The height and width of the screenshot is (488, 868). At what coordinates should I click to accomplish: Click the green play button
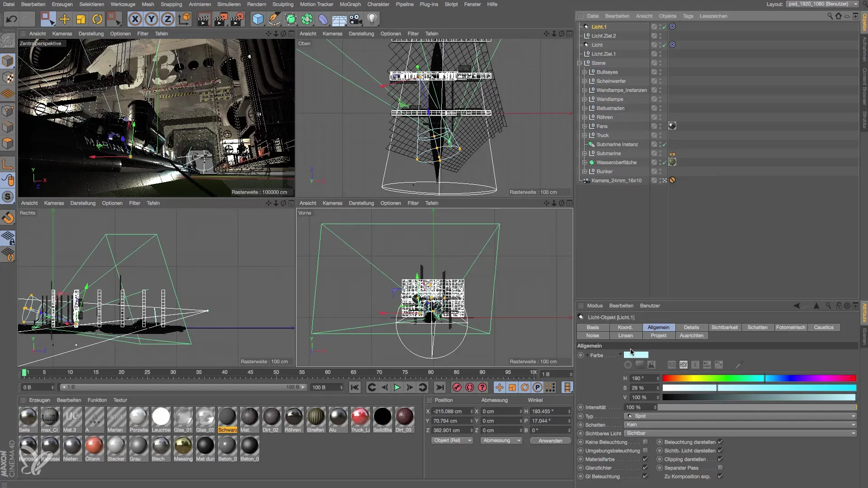pos(397,387)
